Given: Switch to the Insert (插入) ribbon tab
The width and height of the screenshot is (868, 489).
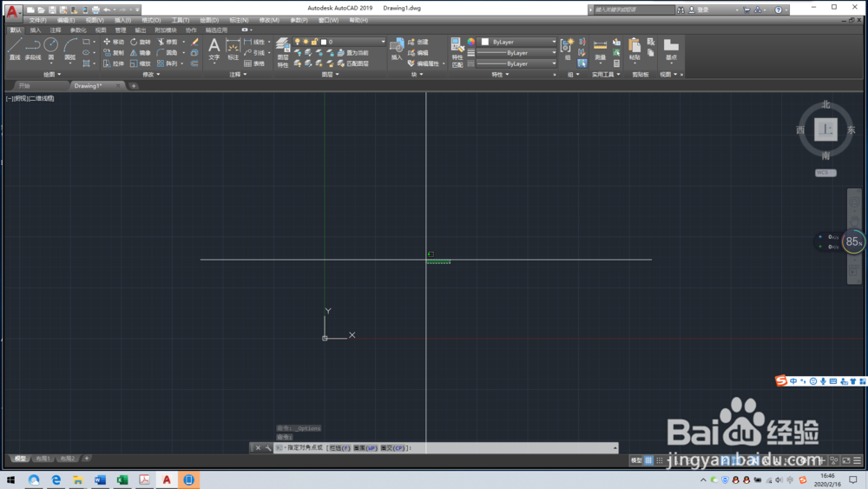Looking at the screenshot, I should pos(36,30).
